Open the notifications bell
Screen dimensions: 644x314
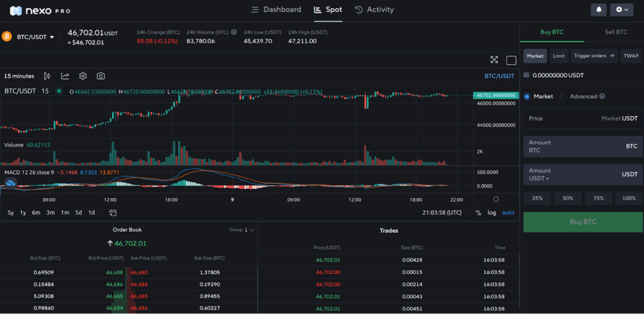pyautogui.click(x=599, y=10)
